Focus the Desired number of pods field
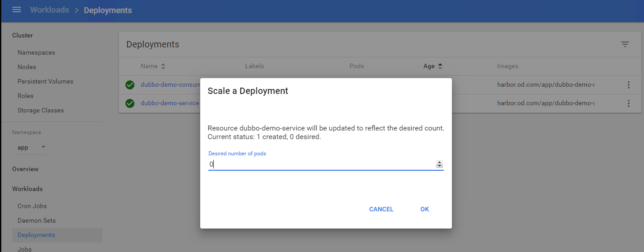The height and width of the screenshot is (252, 644). click(x=320, y=165)
